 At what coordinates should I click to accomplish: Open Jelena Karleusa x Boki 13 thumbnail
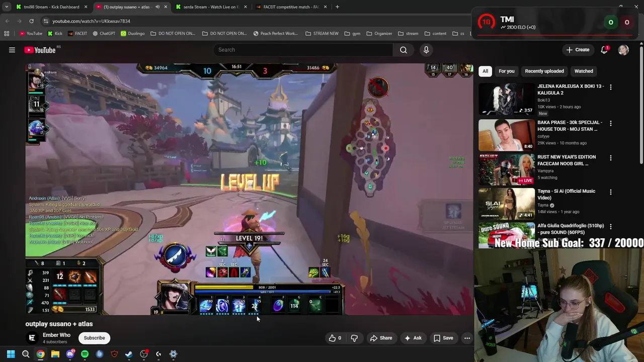[x=507, y=99]
